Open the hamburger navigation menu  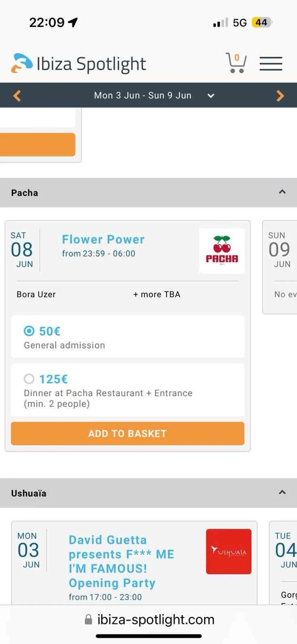271,63
